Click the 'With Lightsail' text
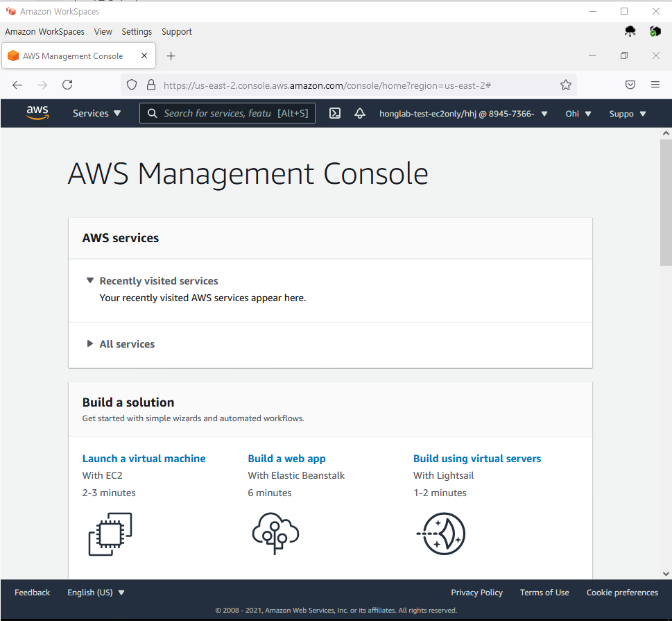 click(444, 475)
